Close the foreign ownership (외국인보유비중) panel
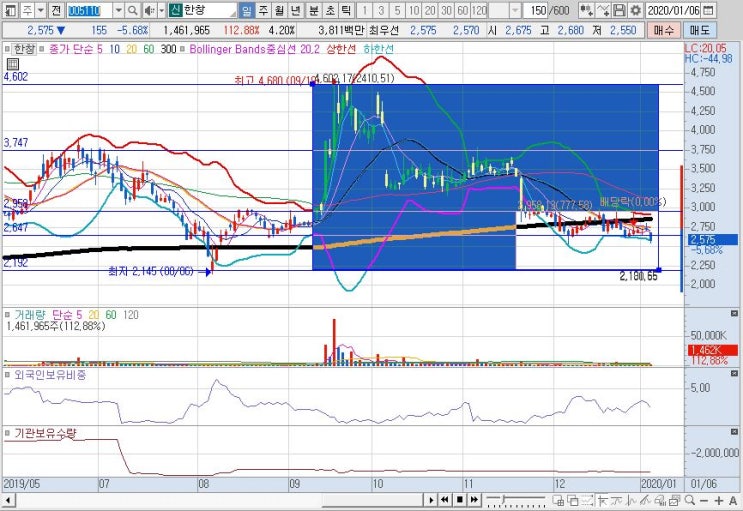 (734, 374)
